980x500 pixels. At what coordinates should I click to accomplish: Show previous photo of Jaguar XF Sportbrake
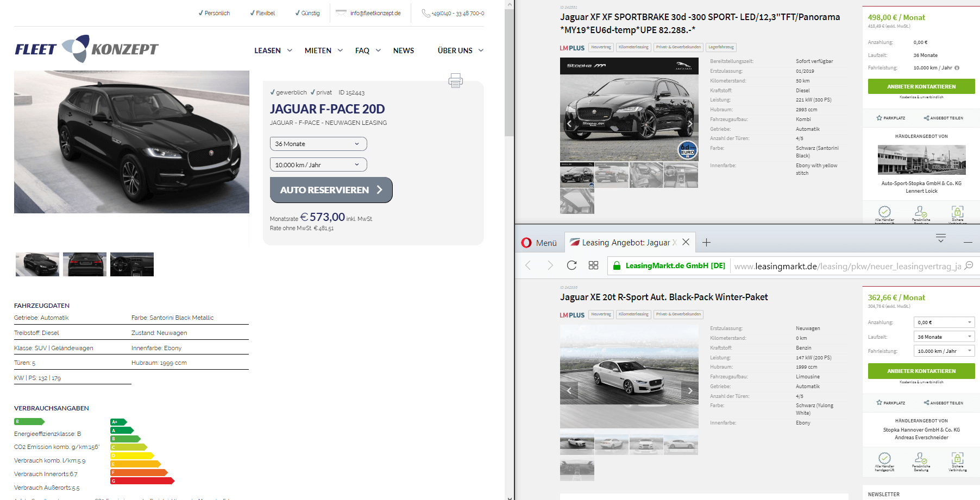click(569, 124)
